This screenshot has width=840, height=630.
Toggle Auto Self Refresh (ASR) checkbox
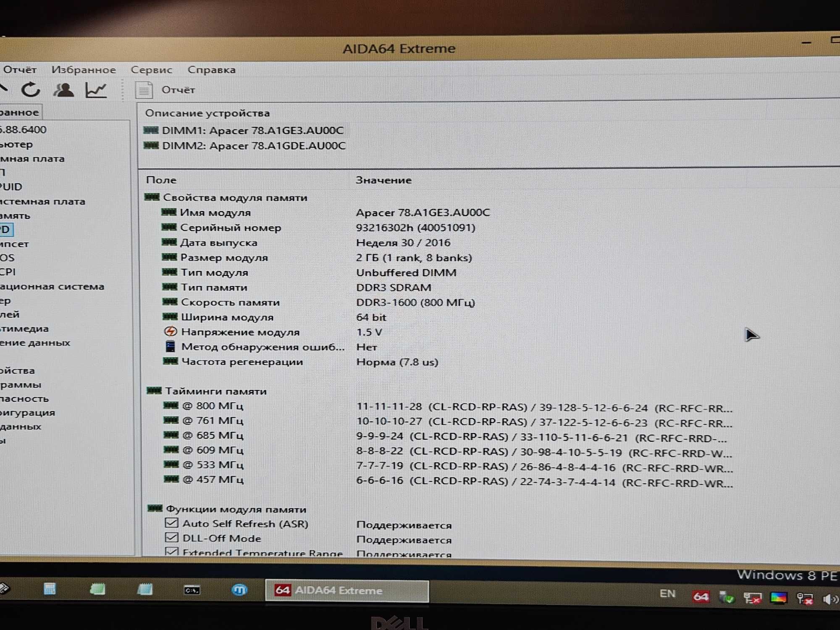point(171,523)
